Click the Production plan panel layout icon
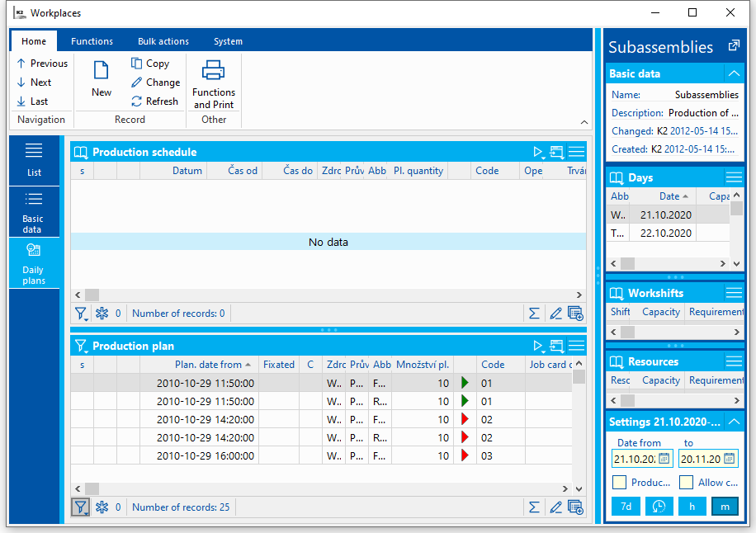This screenshot has width=756, height=533. pyautogui.click(x=557, y=346)
